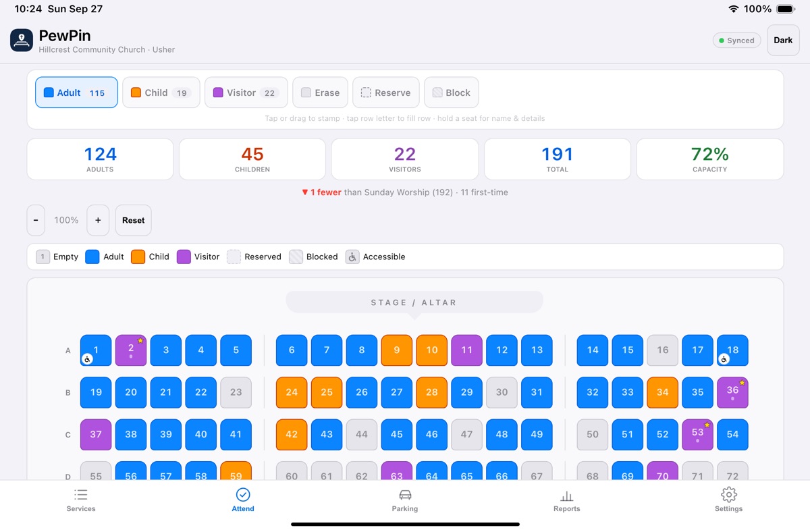Tap the Synced status badge
Screen dimensions: 810x532
[736, 41]
